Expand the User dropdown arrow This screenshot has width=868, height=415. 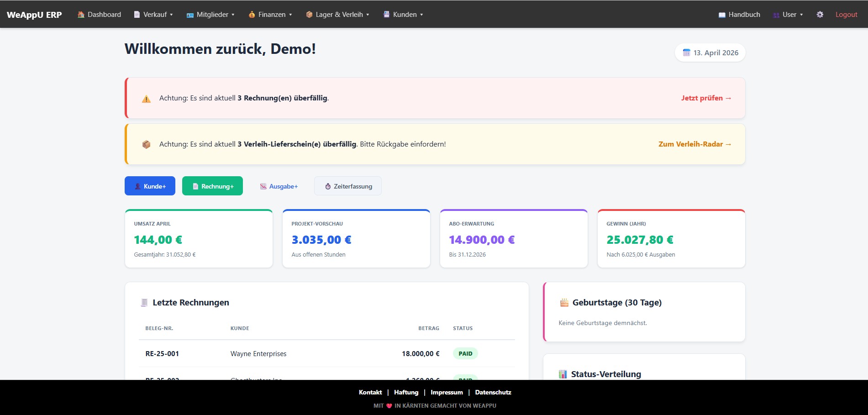coord(801,15)
